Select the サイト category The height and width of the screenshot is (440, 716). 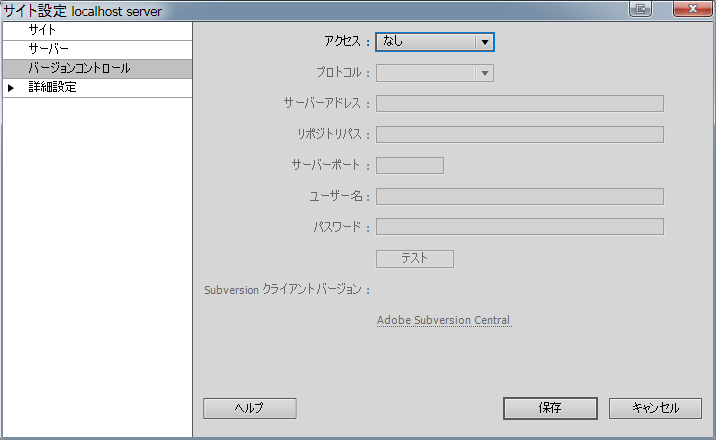click(x=97, y=31)
